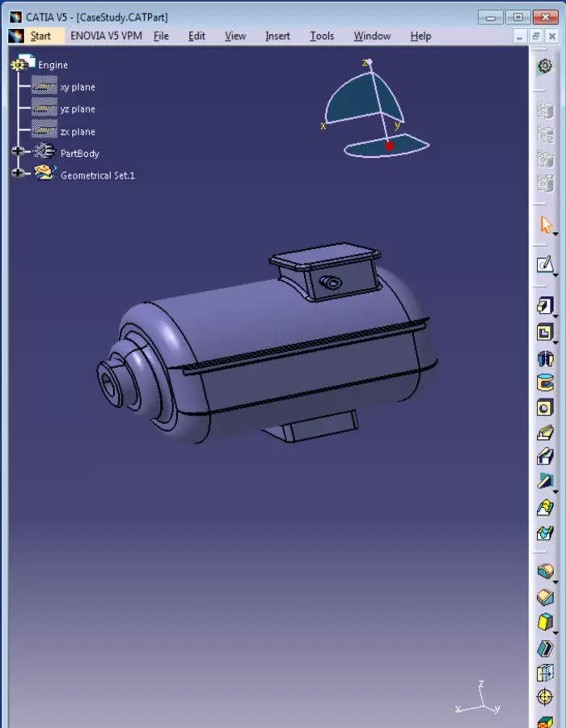Click the PartBody gear icon in tree
This screenshot has width=566, height=728.
[44, 151]
